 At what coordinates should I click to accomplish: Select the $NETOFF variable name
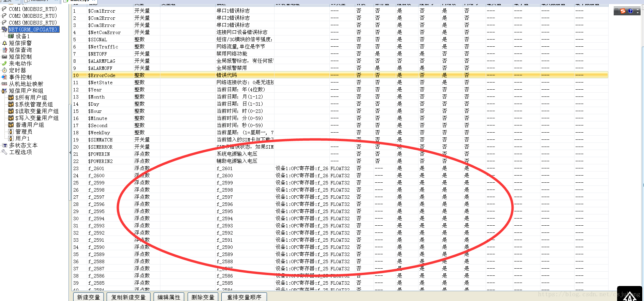point(98,54)
